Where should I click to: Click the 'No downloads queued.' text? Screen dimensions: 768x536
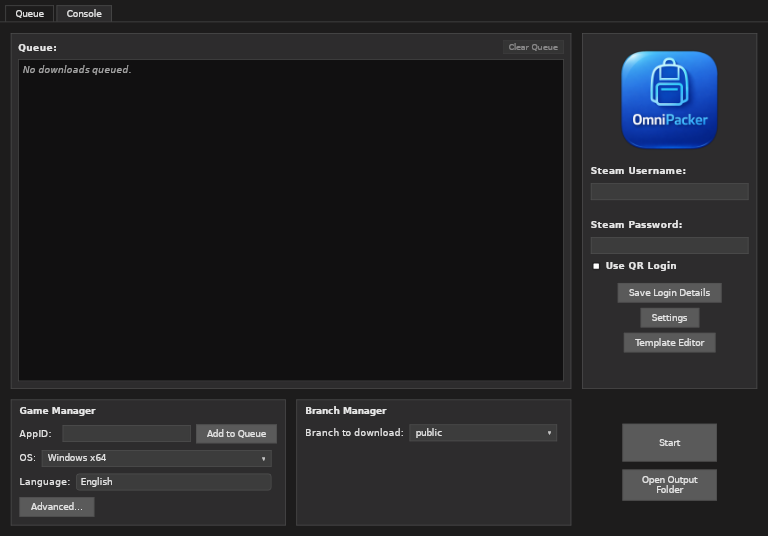point(77,70)
